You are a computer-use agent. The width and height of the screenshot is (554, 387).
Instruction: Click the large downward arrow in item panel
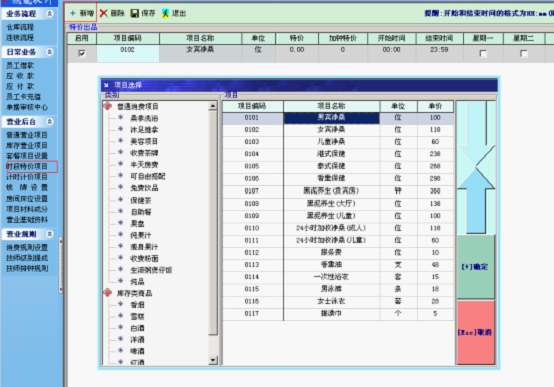coord(476,134)
